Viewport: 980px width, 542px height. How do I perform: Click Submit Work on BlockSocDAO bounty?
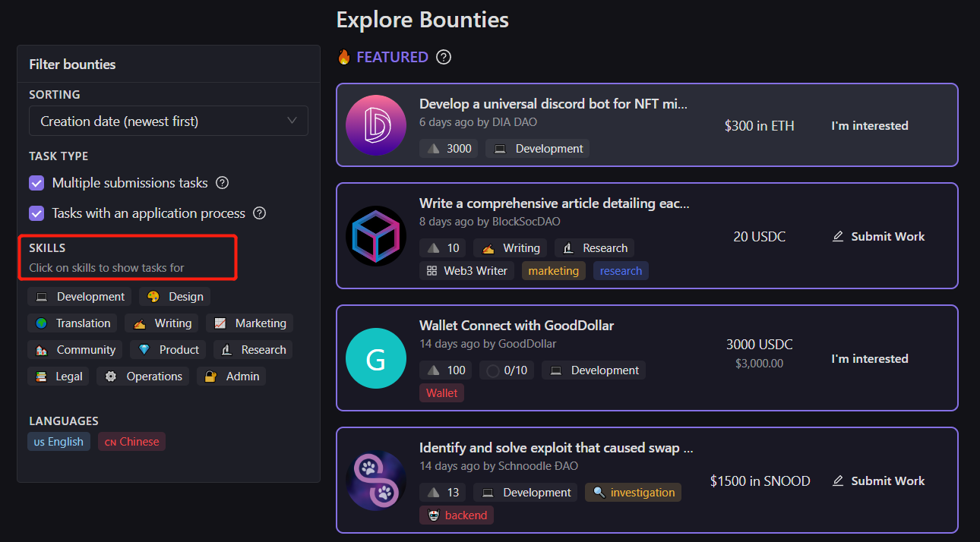[x=879, y=237]
